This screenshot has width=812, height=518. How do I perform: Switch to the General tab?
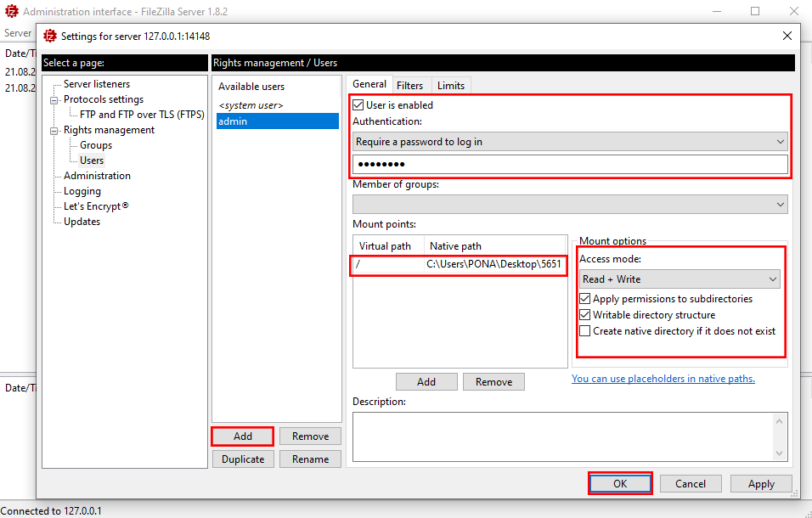(369, 84)
